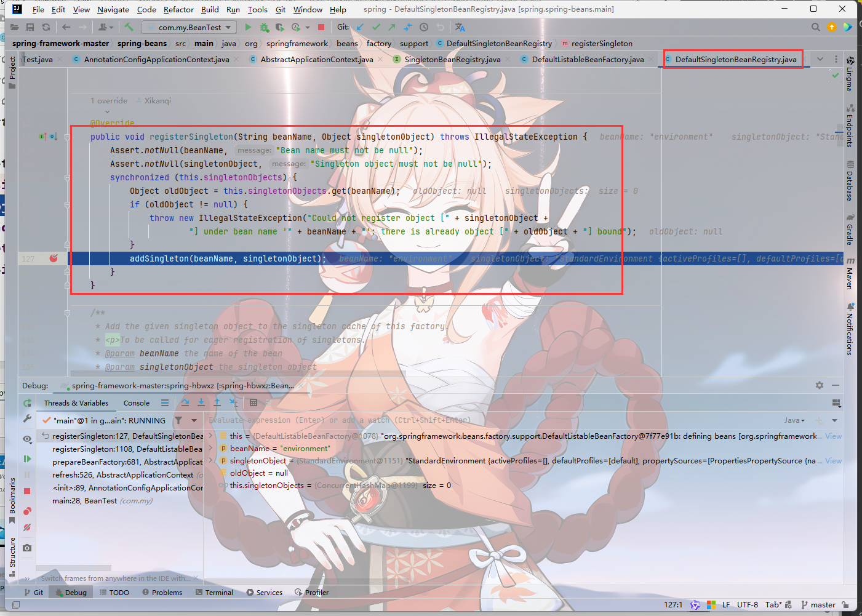Screen dimensions: 862x616
Task: Open Terminal tool window tab
Action: [214, 593]
